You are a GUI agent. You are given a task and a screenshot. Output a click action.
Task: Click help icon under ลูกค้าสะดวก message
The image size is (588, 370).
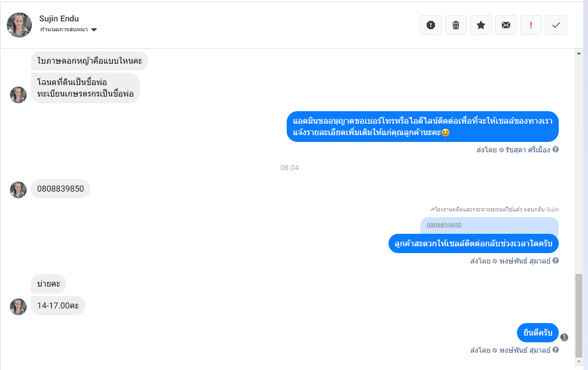pyautogui.click(x=556, y=260)
